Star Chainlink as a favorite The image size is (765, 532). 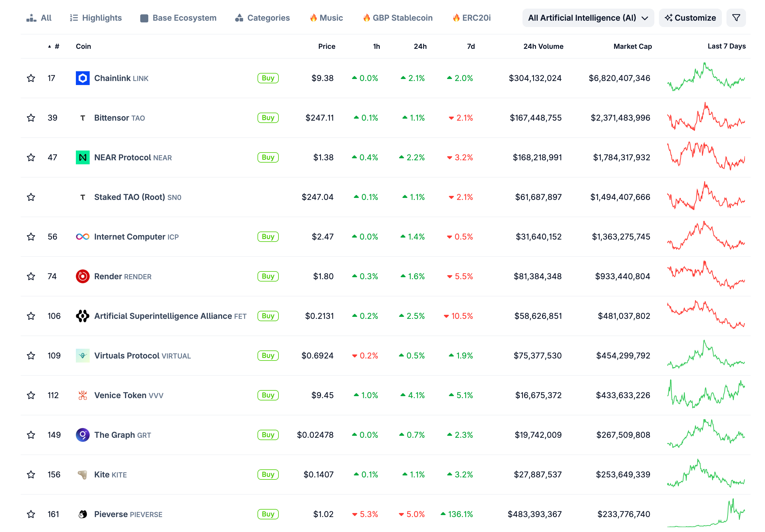click(31, 78)
